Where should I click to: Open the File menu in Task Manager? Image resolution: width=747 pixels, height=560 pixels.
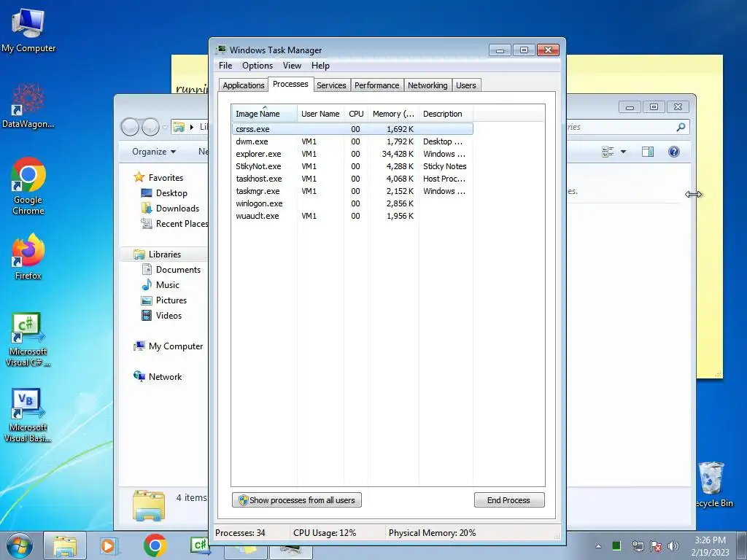(x=225, y=66)
